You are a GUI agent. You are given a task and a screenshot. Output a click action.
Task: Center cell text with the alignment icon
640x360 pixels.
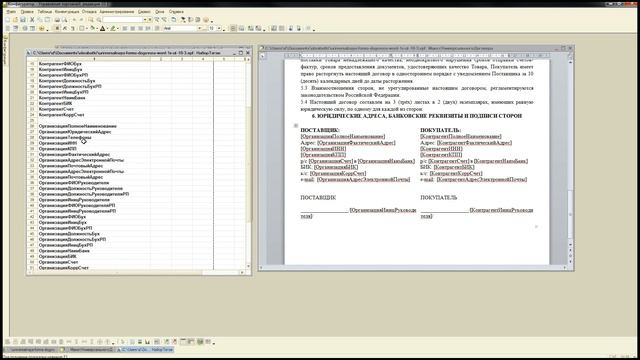point(133,29)
